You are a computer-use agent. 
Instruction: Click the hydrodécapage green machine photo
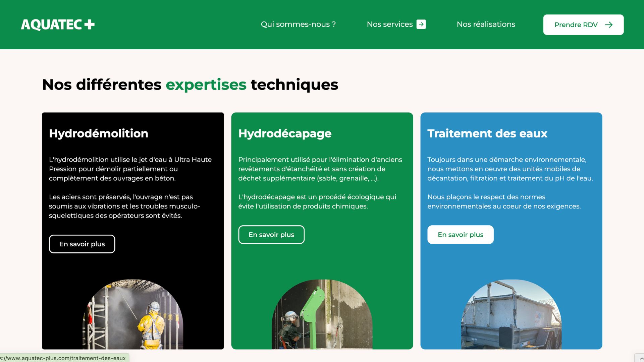(322, 314)
